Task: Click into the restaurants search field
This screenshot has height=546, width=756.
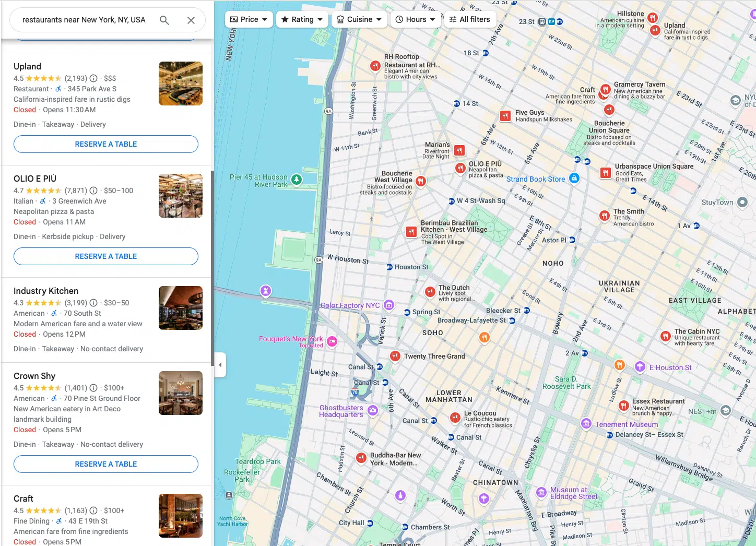Action: (84, 20)
